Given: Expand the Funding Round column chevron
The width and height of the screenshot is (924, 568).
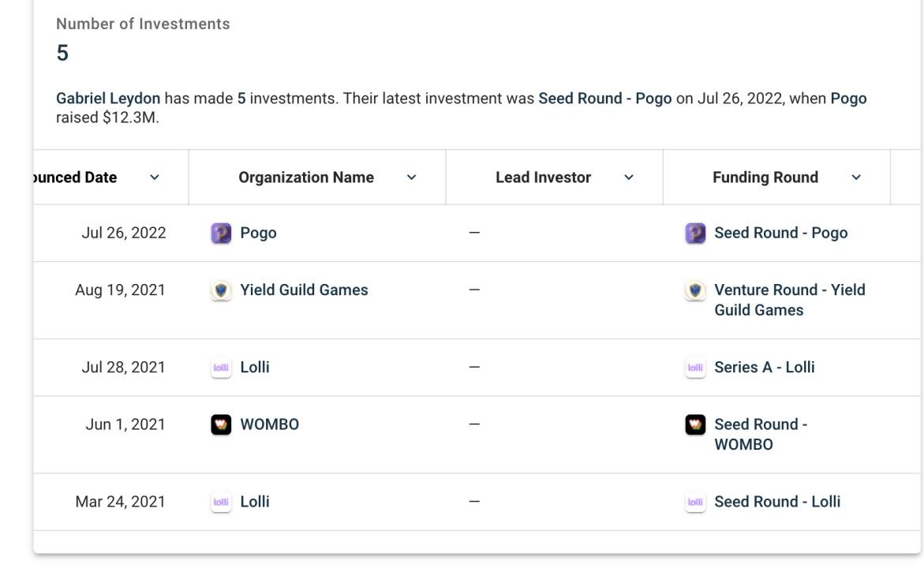Looking at the screenshot, I should tap(856, 178).
